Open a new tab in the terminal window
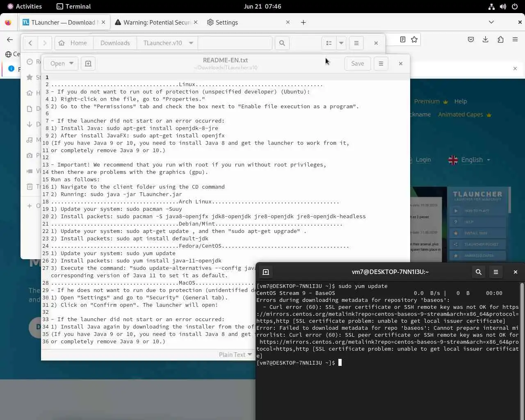 point(266,272)
